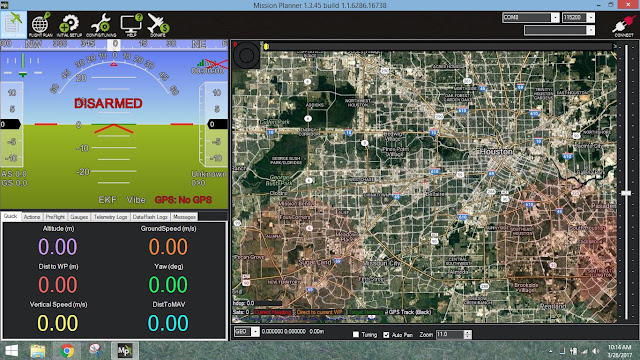Enable the Tuning checkbox
The image size is (640, 360).
[356, 334]
